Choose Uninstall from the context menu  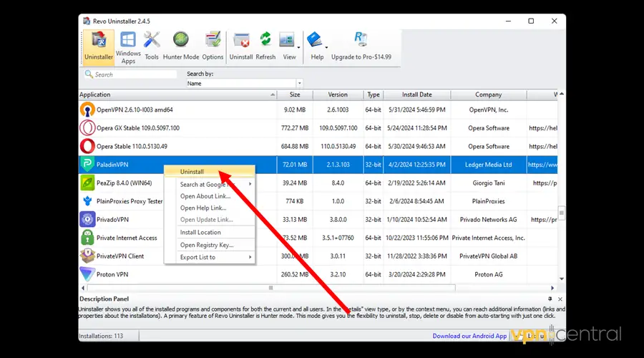point(210,172)
